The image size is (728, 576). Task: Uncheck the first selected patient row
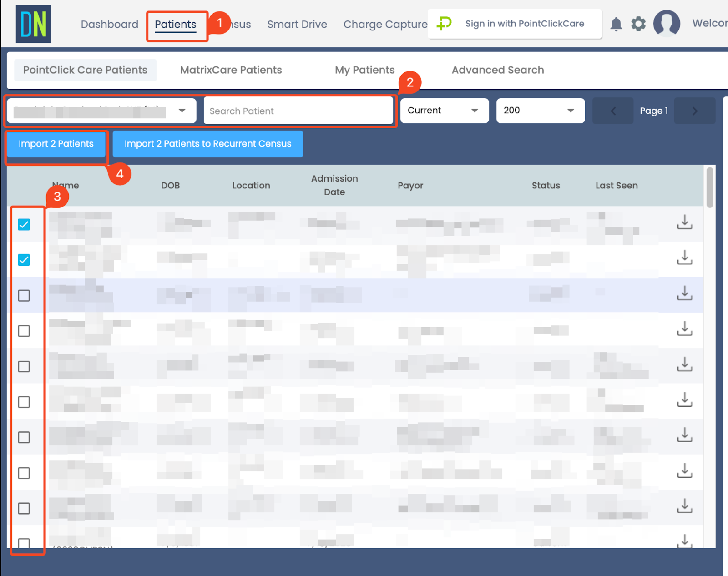tap(24, 224)
